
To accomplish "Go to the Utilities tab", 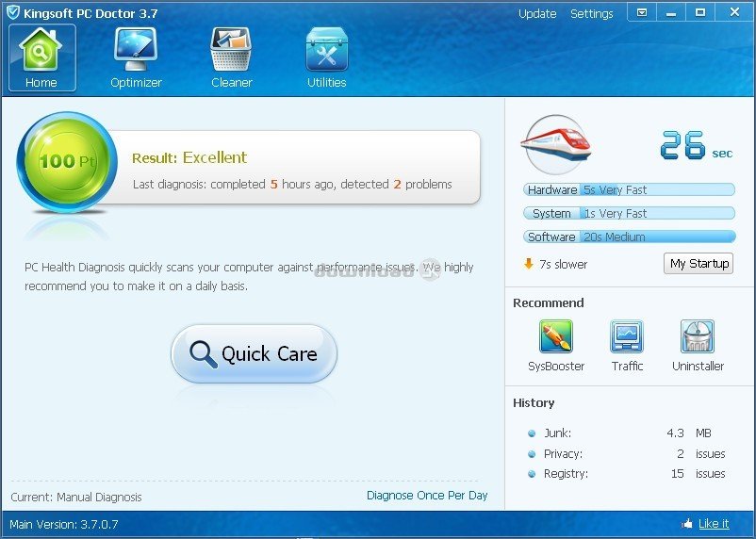I will coord(326,57).
